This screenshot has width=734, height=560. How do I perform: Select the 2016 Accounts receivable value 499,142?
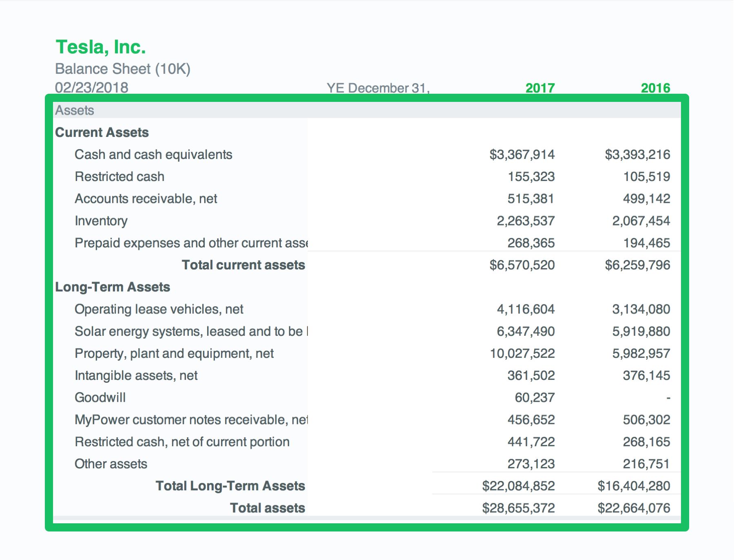(646, 199)
